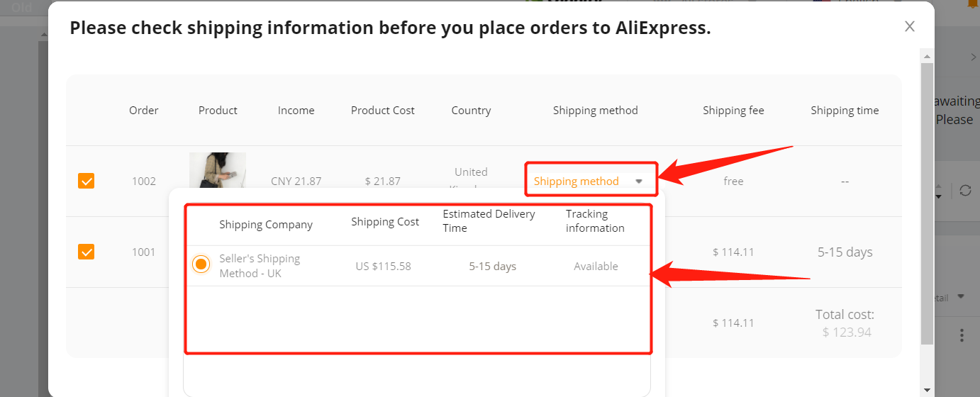980x397 pixels.
Task: Click the dropdown caret in Shipping method box
Action: pyautogui.click(x=639, y=181)
